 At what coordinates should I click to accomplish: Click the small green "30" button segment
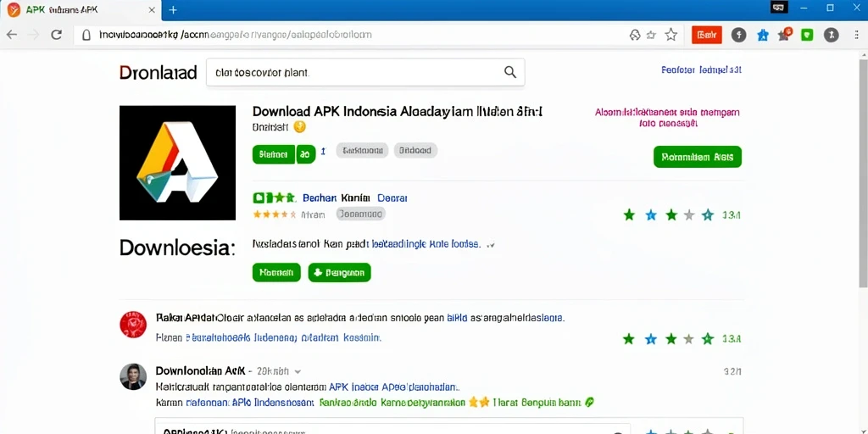(305, 154)
